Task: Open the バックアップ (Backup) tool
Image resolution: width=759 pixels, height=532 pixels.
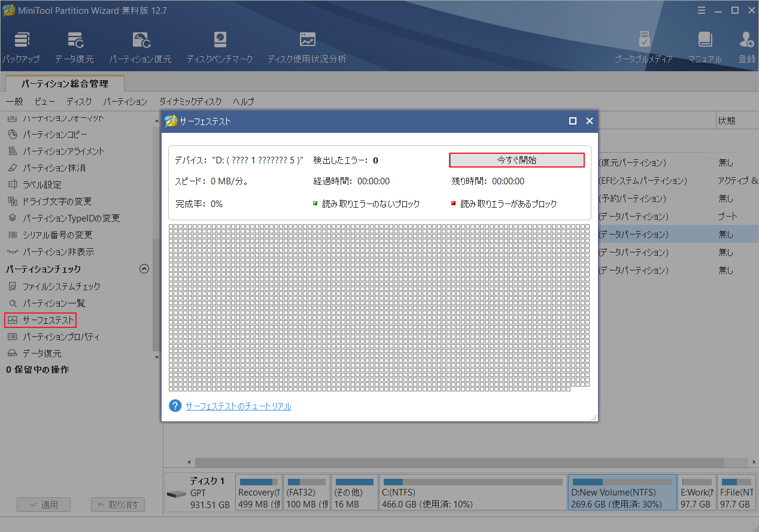Action: click(x=22, y=45)
